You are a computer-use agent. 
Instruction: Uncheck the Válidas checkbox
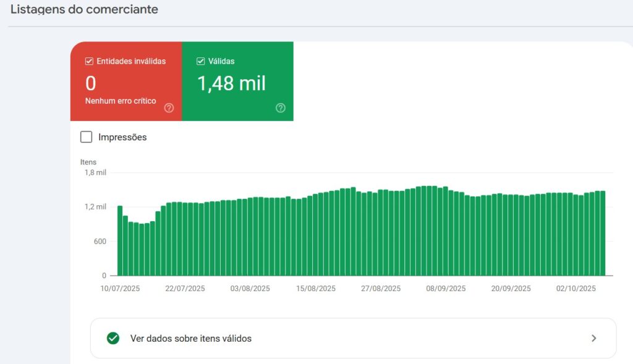click(200, 61)
